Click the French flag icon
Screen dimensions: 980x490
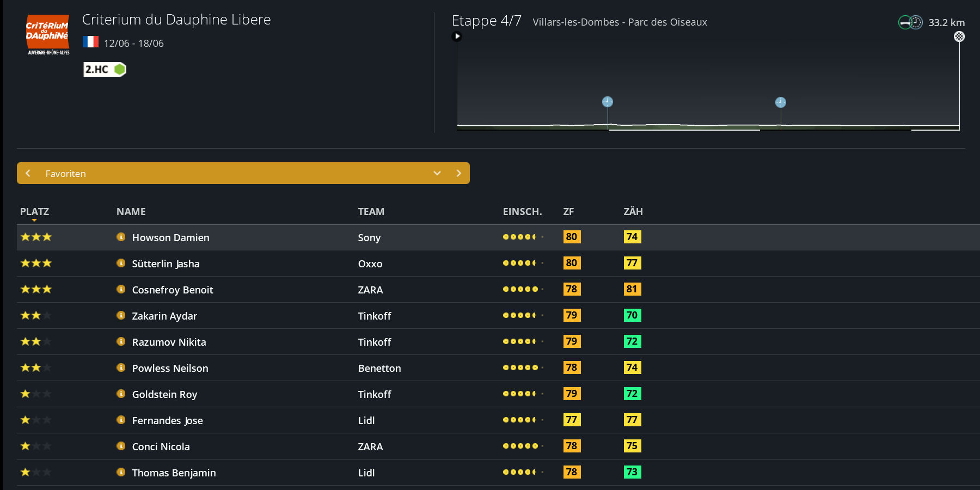click(x=90, y=42)
